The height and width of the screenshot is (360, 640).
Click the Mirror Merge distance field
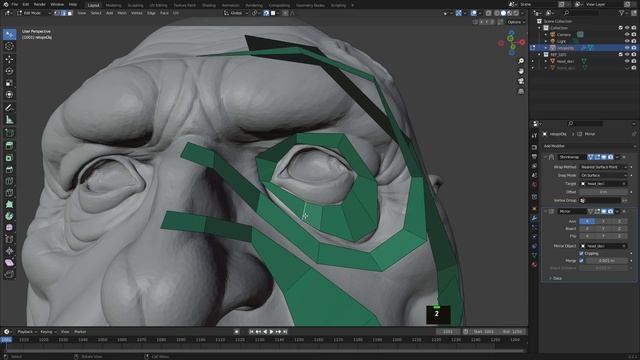point(606,260)
